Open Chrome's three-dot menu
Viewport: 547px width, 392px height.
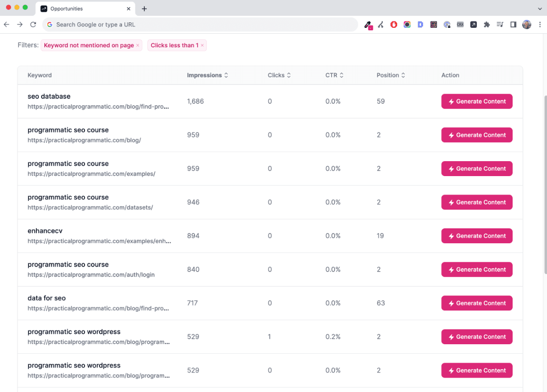pyautogui.click(x=540, y=24)
